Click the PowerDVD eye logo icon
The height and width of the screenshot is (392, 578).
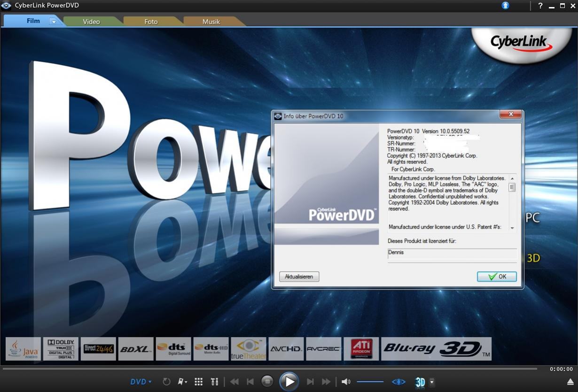click(6, 6)
